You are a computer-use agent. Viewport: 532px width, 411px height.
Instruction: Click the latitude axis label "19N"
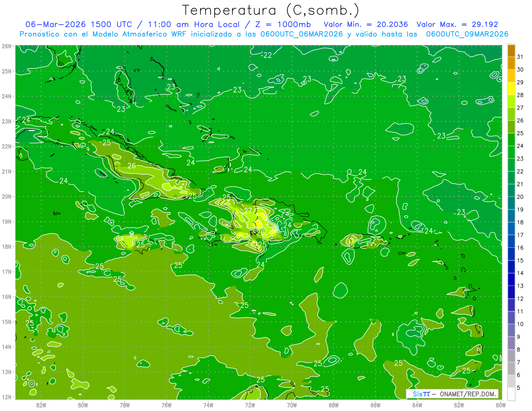tap(7, 221)
